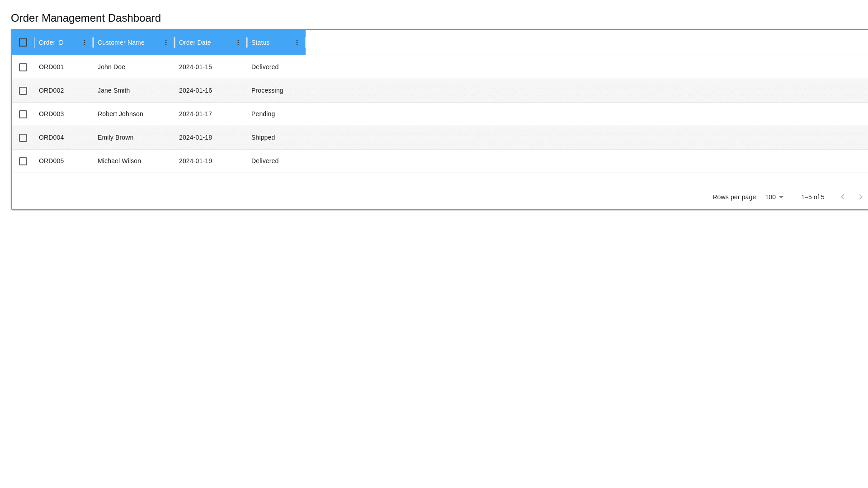Click the Order Date column header
Image resolution: width=868 pixels, height=488 pixels.
[x=195, y=42]
